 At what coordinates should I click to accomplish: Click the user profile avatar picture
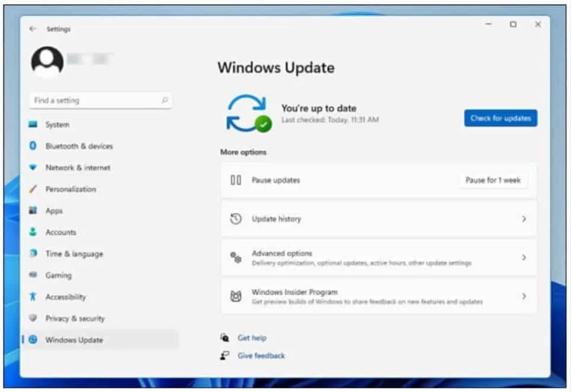tap(47, 62)
